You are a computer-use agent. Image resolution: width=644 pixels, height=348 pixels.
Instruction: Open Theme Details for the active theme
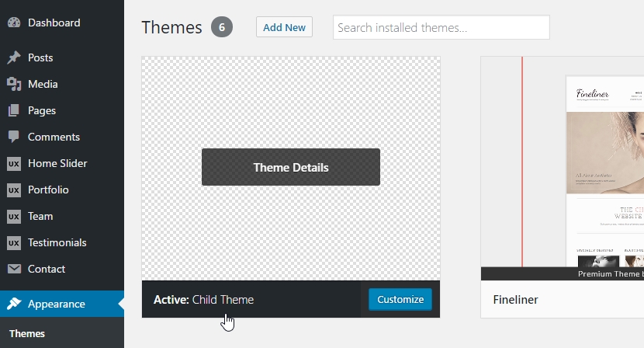coord(291,167)
